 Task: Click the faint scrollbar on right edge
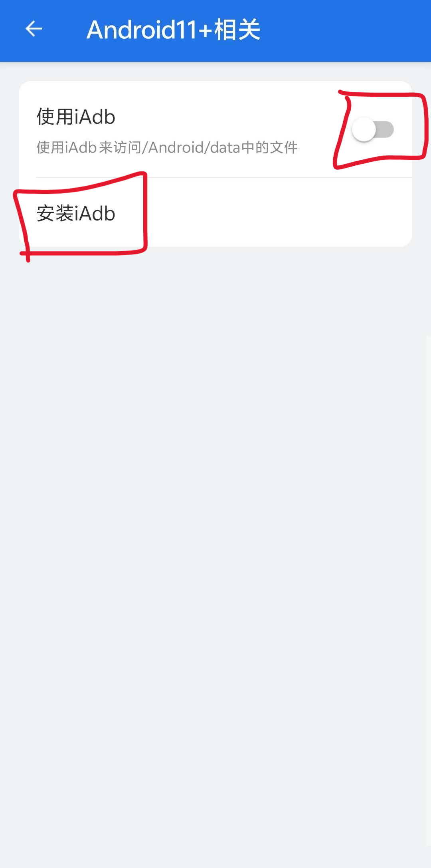coord(428,591)
